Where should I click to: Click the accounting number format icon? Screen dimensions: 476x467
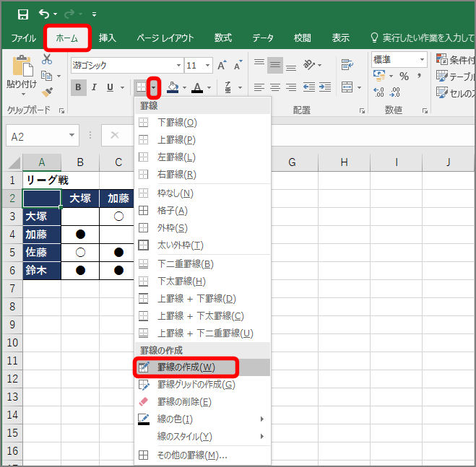[379, 76]
